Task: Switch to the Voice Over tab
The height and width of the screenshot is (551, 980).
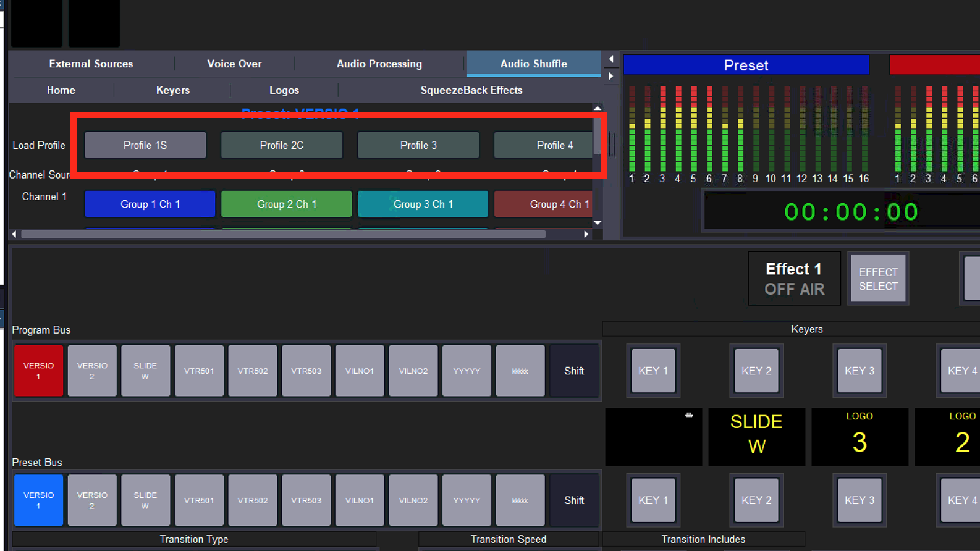Action: (x=234, y=64)
